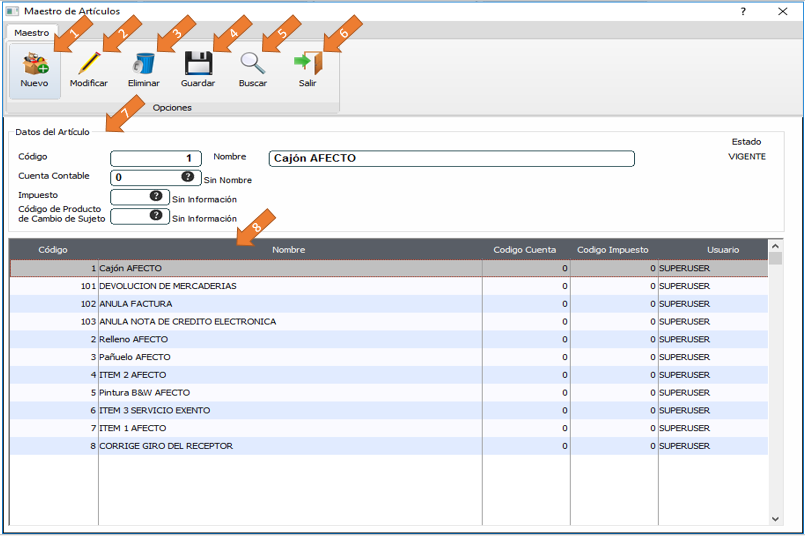Screen dimensions: 805x536
Task: Open help lookup for Cuenta Contable
Action: coord(187,177)
